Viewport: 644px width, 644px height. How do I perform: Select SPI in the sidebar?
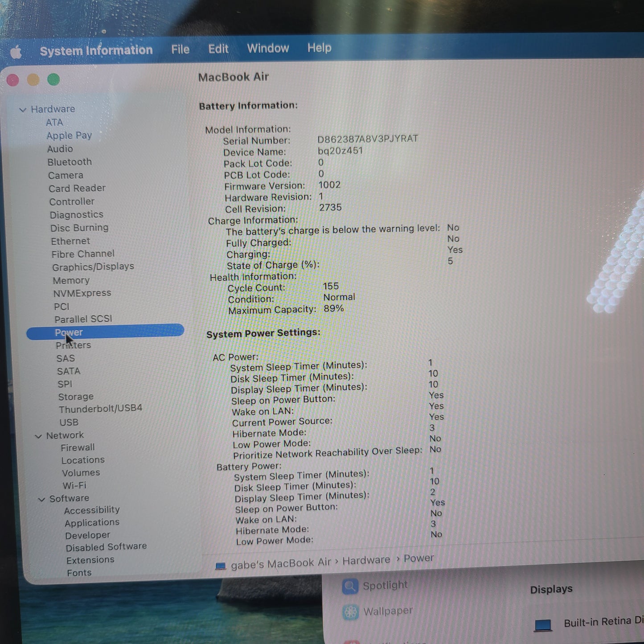point(65,384)
